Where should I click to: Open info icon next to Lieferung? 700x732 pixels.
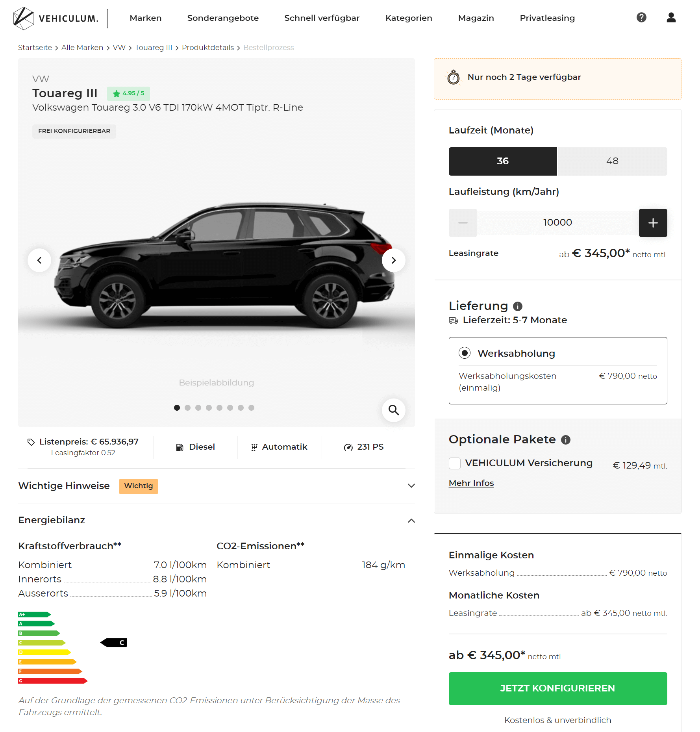[x=518, y=306]
